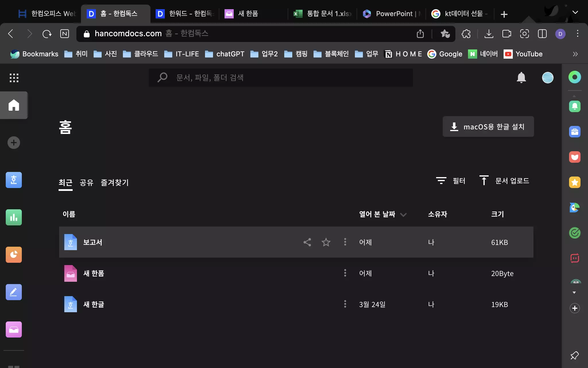Click the Hanword blue sidebar icon
The image size is (588, 368).
click(x=14, y=180)
